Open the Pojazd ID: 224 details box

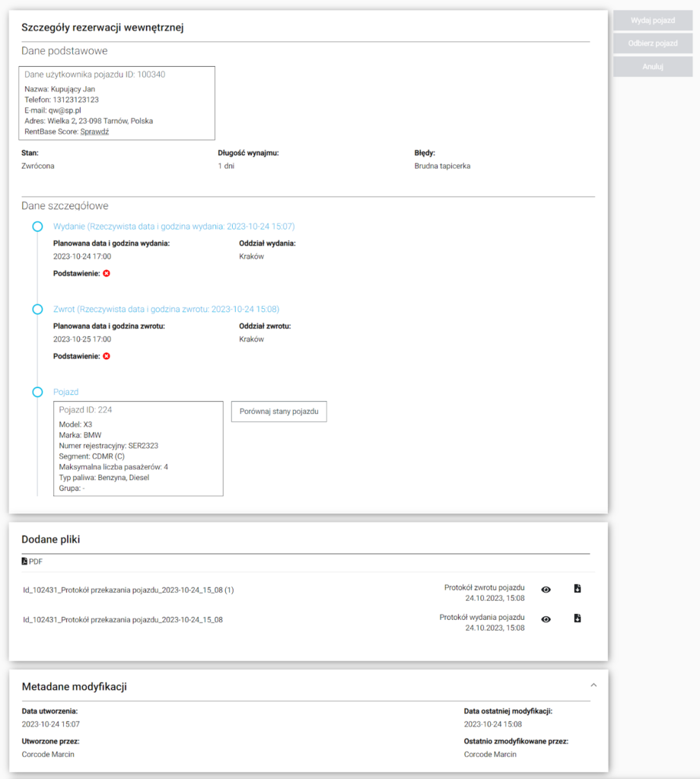point(138,449)
